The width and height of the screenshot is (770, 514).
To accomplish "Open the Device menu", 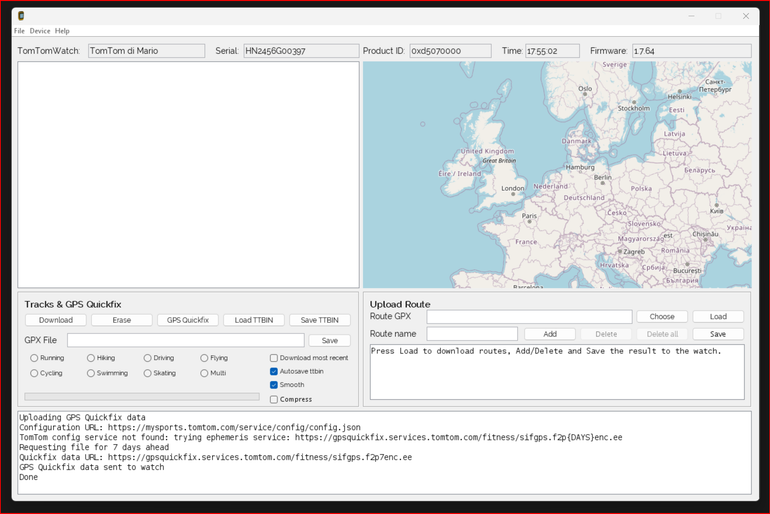I will (40, 31).
